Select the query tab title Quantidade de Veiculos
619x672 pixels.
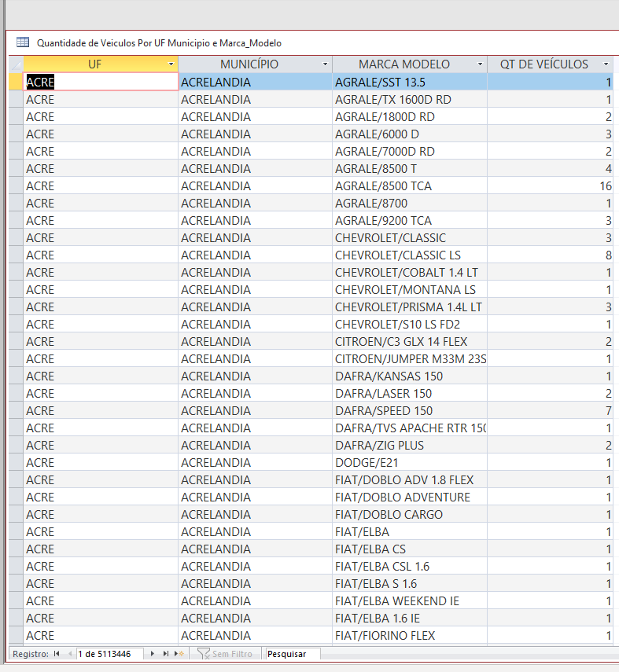(159, 43)
